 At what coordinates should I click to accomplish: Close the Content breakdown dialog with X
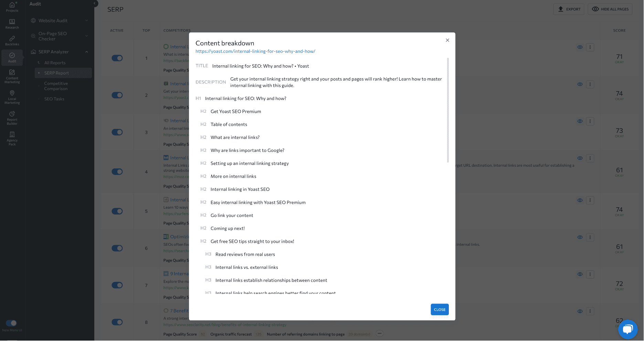(447, 40)
